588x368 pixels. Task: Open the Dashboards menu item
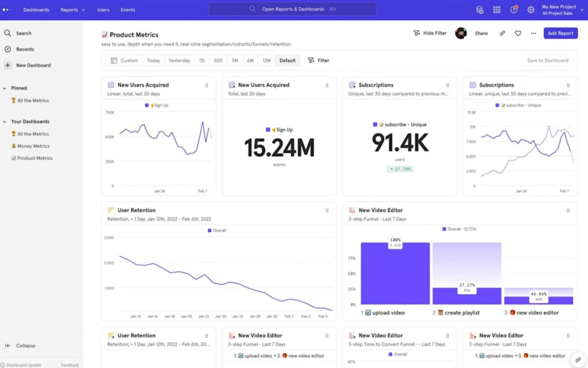(36, 10)
